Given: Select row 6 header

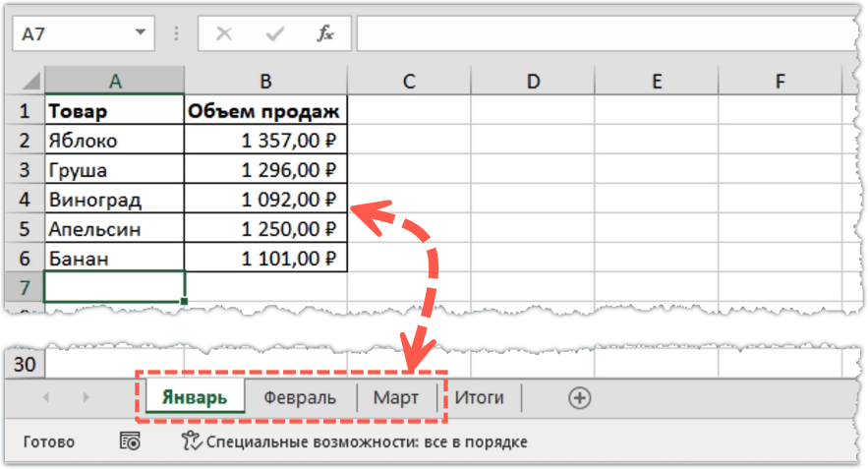Looking at the screenshot, I should click(25, 258).
